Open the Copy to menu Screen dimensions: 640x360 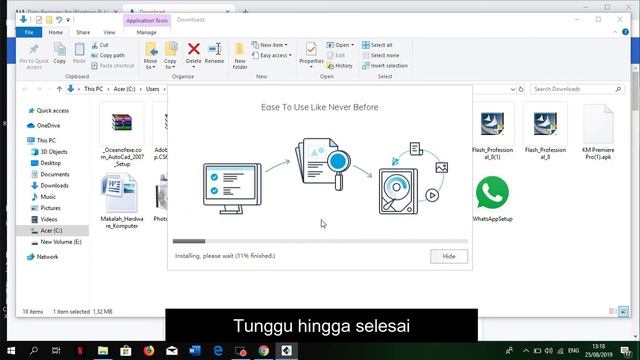[170, 56]
